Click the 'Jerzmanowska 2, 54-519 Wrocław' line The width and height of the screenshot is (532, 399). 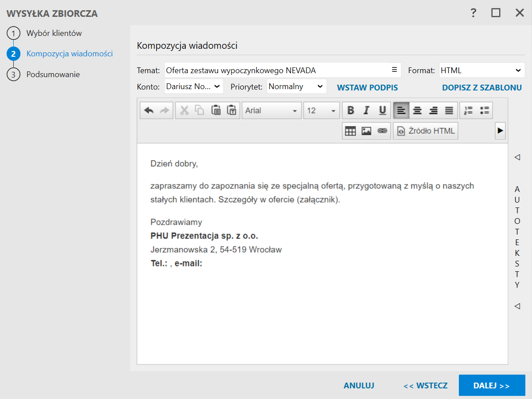216,250
